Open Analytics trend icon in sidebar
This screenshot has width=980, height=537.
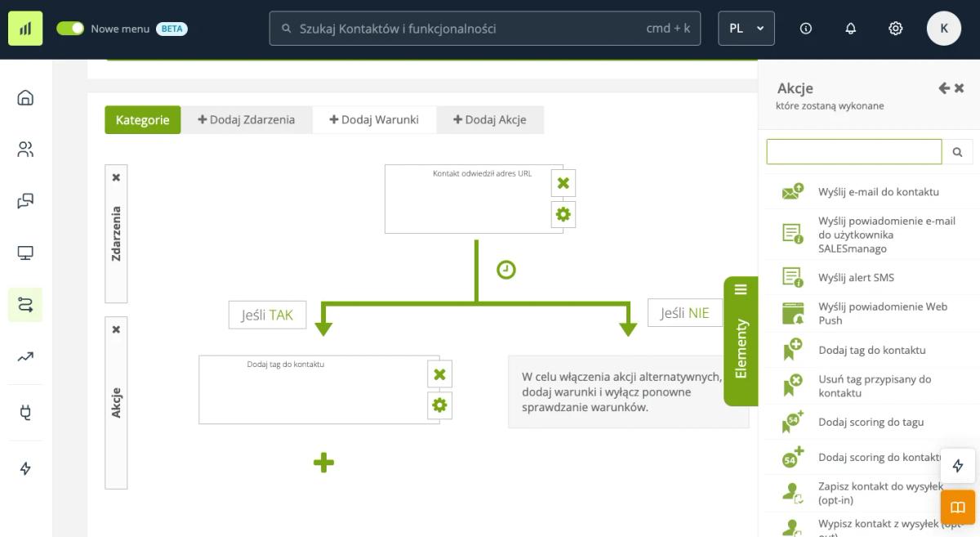click(25, 356)
